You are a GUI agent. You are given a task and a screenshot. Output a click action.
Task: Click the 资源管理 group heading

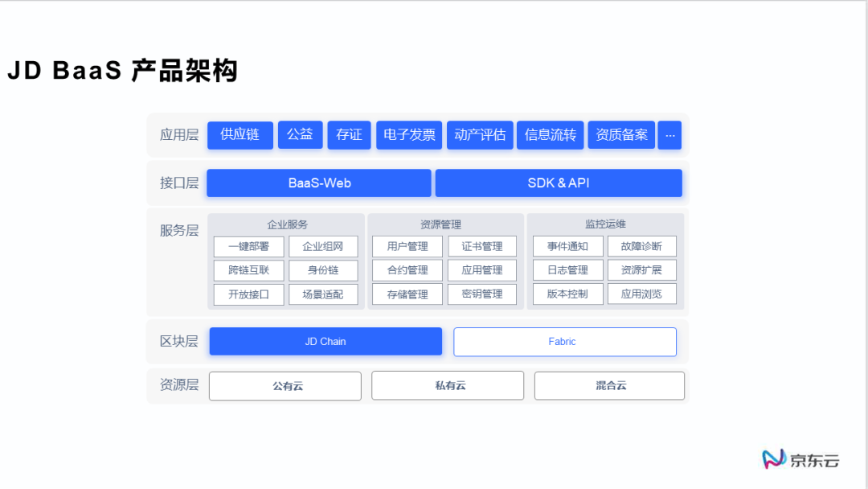(440, 224)
